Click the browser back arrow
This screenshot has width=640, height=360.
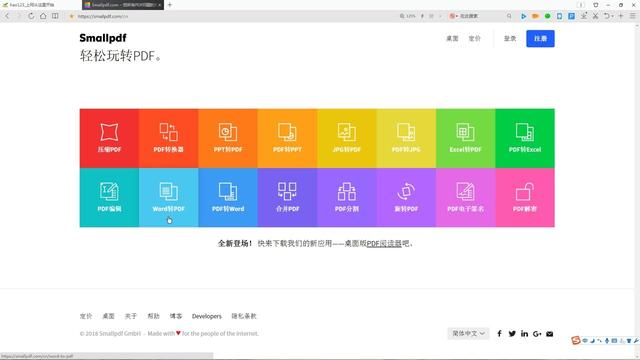(x=7, y=16)
